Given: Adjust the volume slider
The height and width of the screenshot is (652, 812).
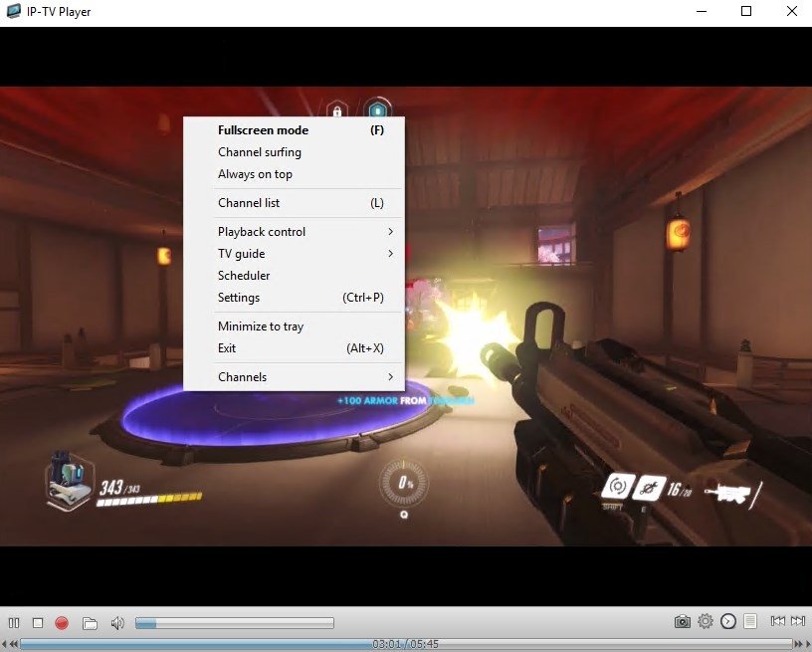Looking at the screenshot, I should (x=236, y=622).
